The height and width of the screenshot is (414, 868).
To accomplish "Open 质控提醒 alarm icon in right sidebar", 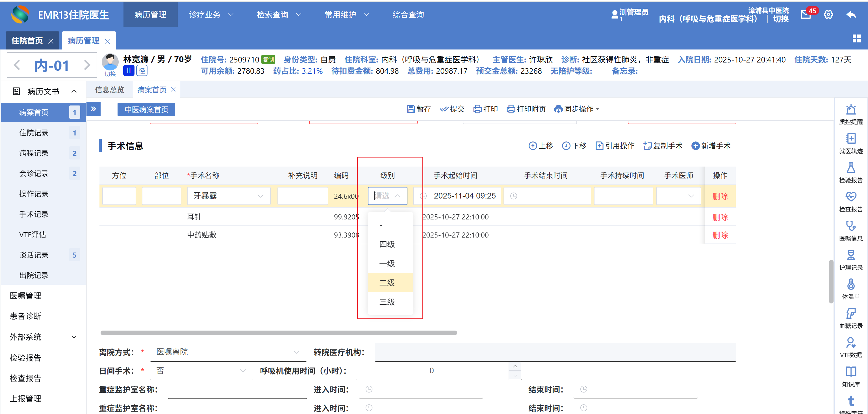I will [850, 110].
